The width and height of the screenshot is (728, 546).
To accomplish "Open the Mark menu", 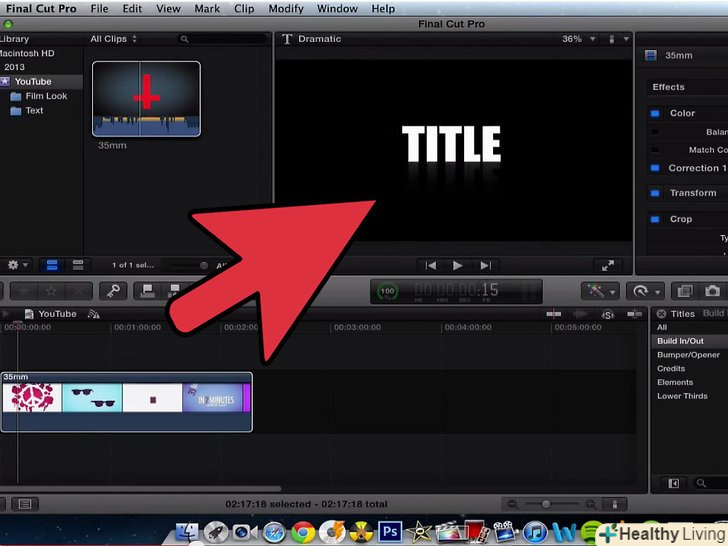I will click(207, 8).
